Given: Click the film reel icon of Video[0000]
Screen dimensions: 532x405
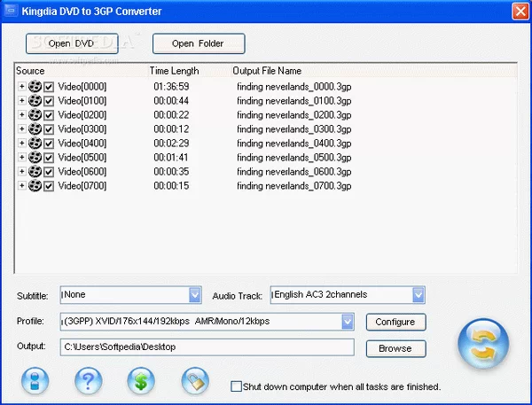Looking at the screenshot, I should 35,87.
